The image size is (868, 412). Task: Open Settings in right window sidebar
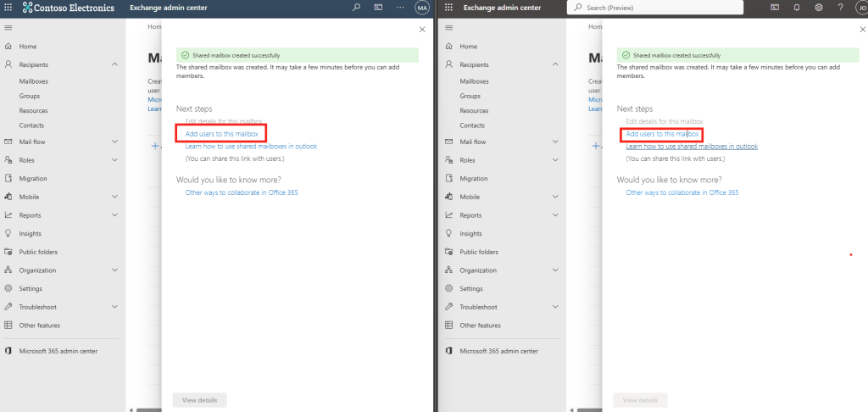coord(471,288)
